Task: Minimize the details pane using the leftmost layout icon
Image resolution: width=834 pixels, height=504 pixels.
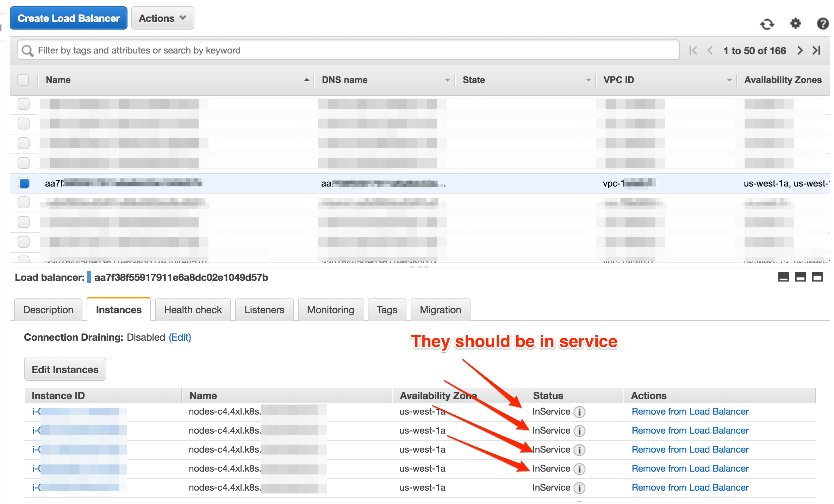Action: pyautogui.click(x=783, y=277)
